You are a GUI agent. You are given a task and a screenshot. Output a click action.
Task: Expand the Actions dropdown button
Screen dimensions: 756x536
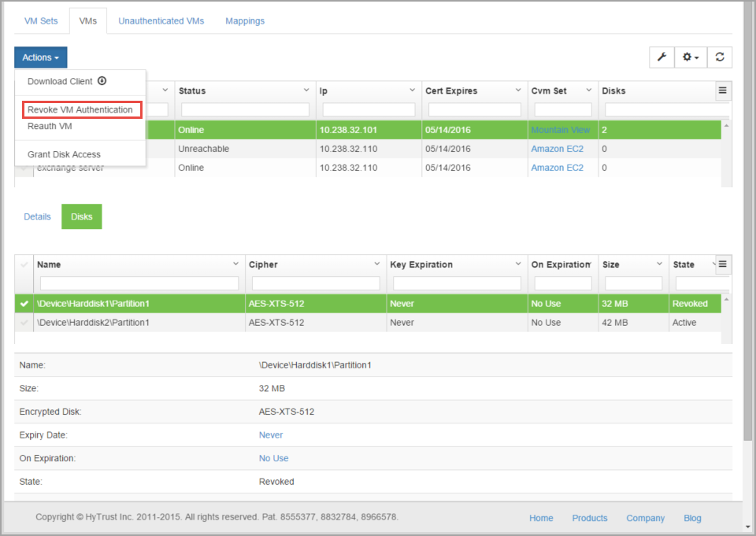pyautogui.click(x=40, y=57)
